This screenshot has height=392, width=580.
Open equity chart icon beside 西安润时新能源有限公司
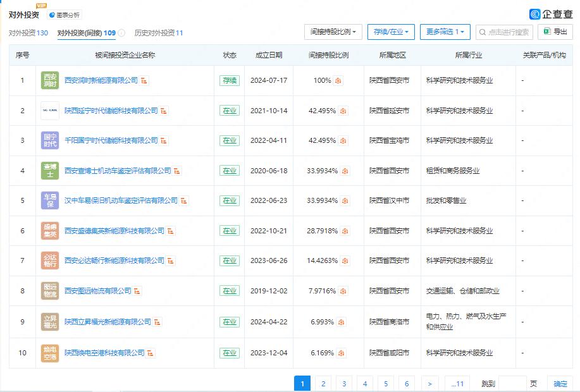(x=144, y=81)
